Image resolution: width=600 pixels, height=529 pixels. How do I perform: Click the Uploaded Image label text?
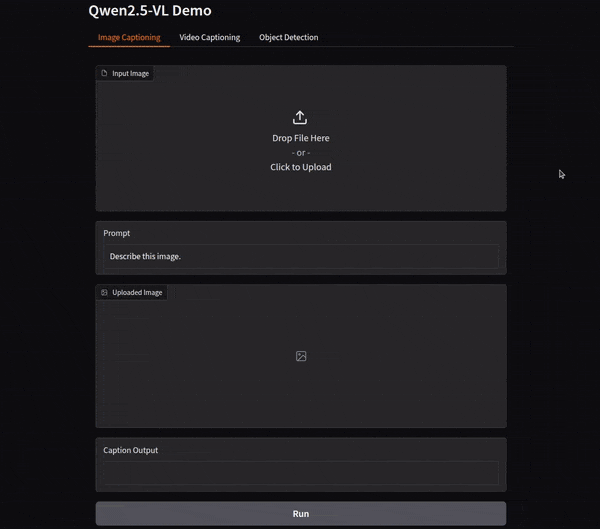click(x=137, y=293)
